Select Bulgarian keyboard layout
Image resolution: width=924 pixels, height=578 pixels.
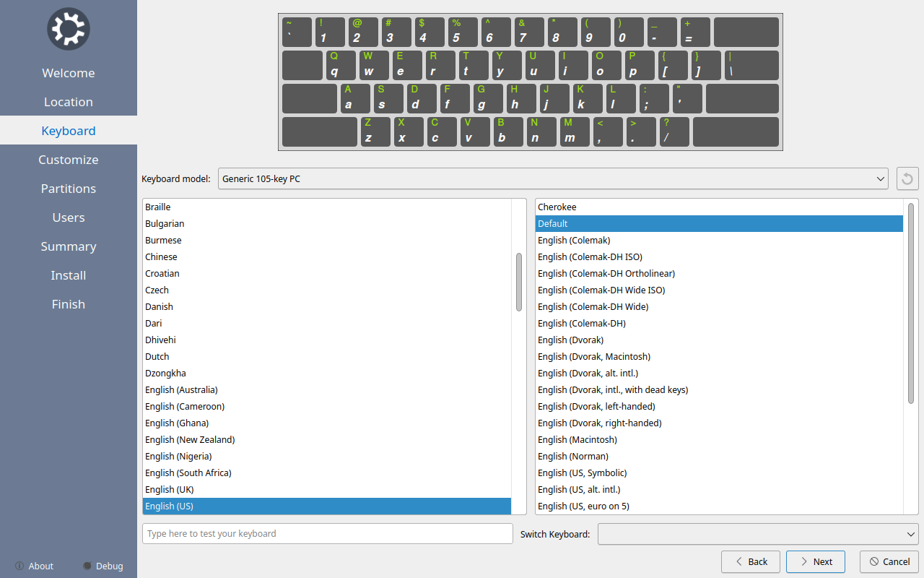(x=327, y=224)
